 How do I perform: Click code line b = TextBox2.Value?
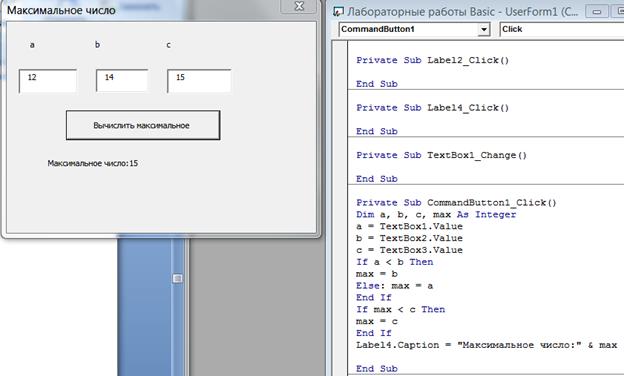[x=410, y=238]
